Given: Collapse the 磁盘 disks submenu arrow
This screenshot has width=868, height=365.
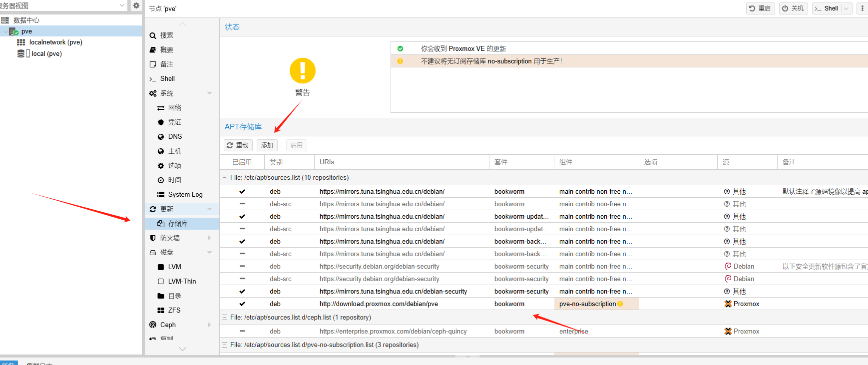Looking at the screenshot, I should pos(210,253).
